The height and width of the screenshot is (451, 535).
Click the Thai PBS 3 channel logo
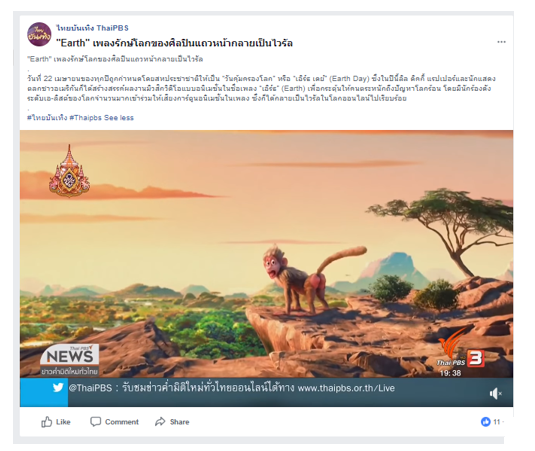pyautogui.click(x=461, y=353)
